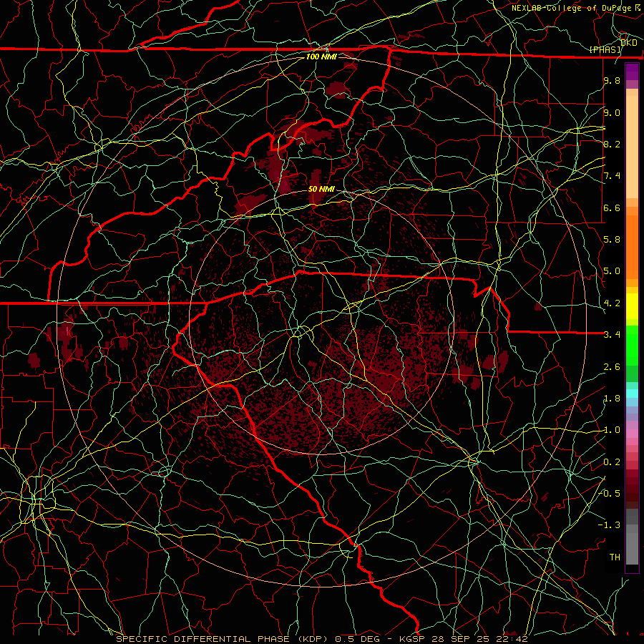The width and height of the screenshot is (644, 644).
Task: Click the 2.6 value on the color scale
Action: click(x=612, y=367)
